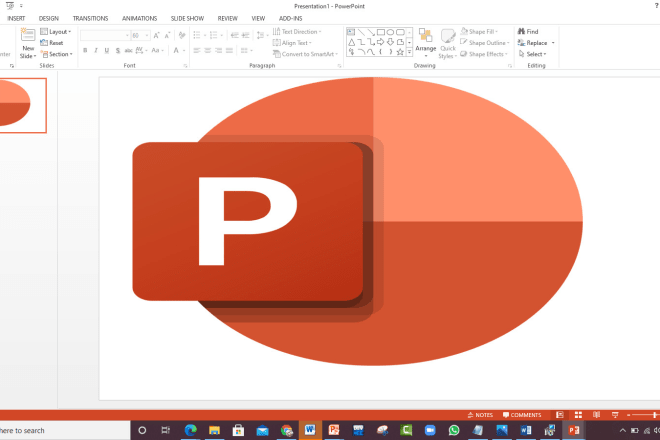Image resolution: width=660 pixels, height=440 pixels.
Task: Open the REVIEW ribbon tab
Action: (228, 19)
